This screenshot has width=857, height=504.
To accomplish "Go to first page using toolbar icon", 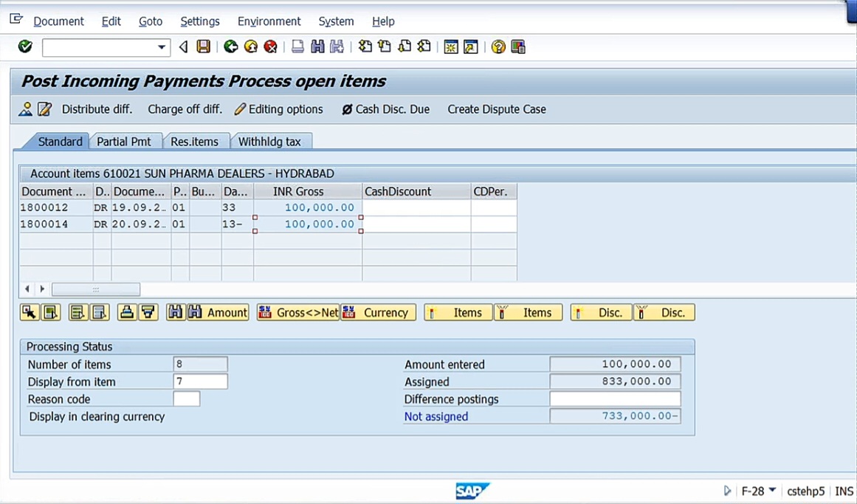I will pyautogui.click(x=365, y=46).
